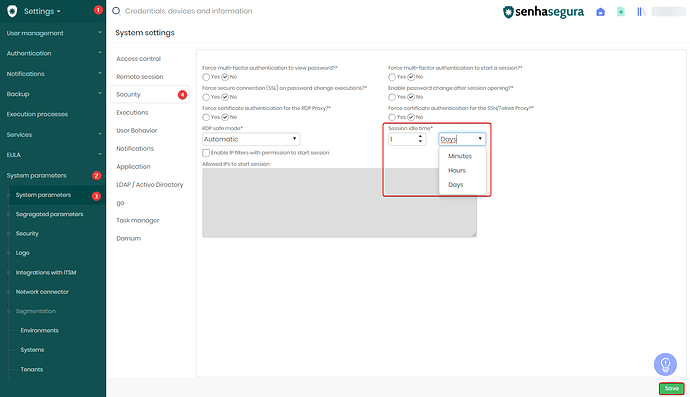Switch to Remote session tab
Image resolution: width=690 pixels, height=397 pixels.
pos(139,77)
